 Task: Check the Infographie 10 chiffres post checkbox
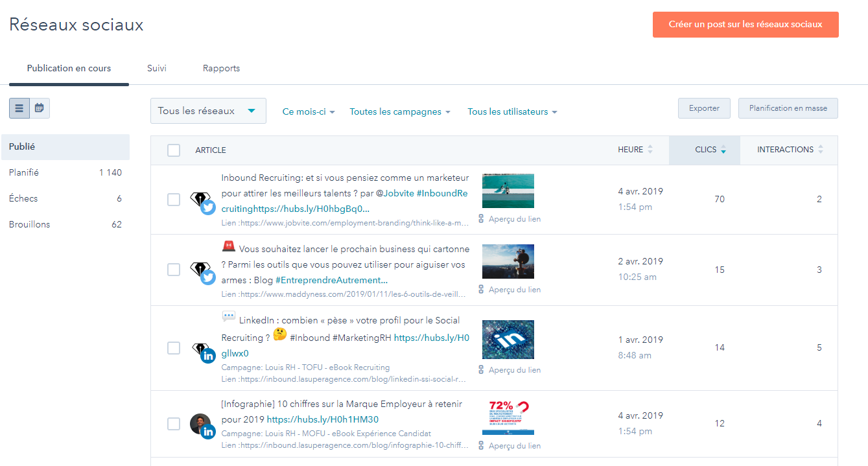174,424
